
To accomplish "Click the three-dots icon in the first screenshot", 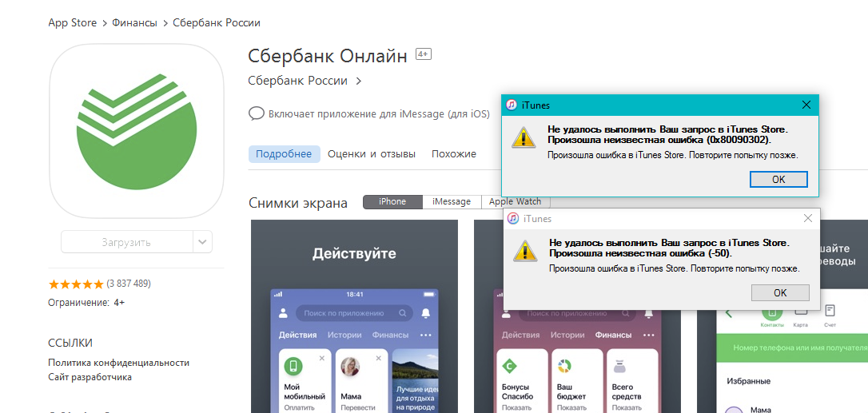I will pyautogui.click(x=426, y=336).
